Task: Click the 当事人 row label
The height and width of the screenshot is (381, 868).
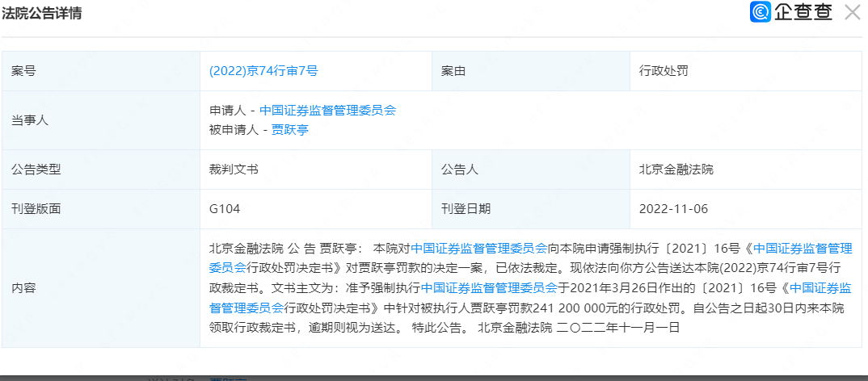Action: [30, 119]
